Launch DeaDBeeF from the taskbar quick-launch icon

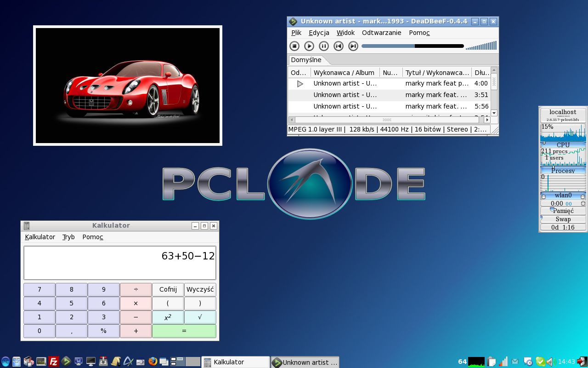66,362
